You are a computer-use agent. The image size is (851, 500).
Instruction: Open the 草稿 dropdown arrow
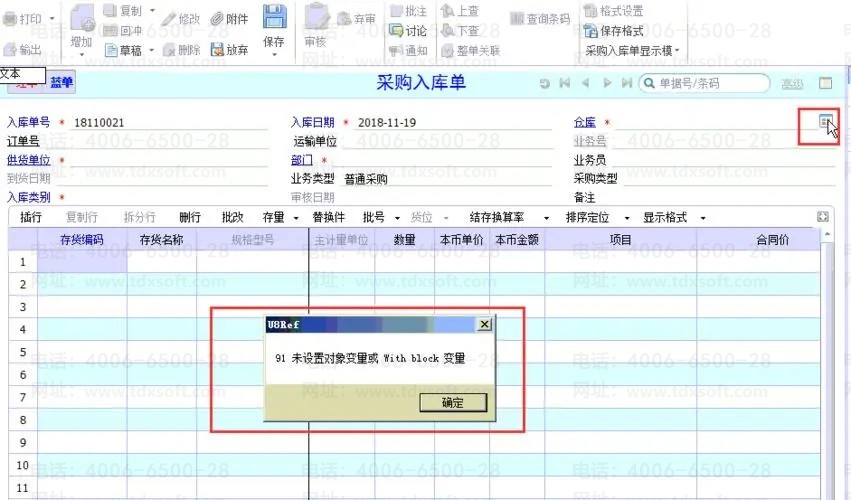tap(151, 50)
